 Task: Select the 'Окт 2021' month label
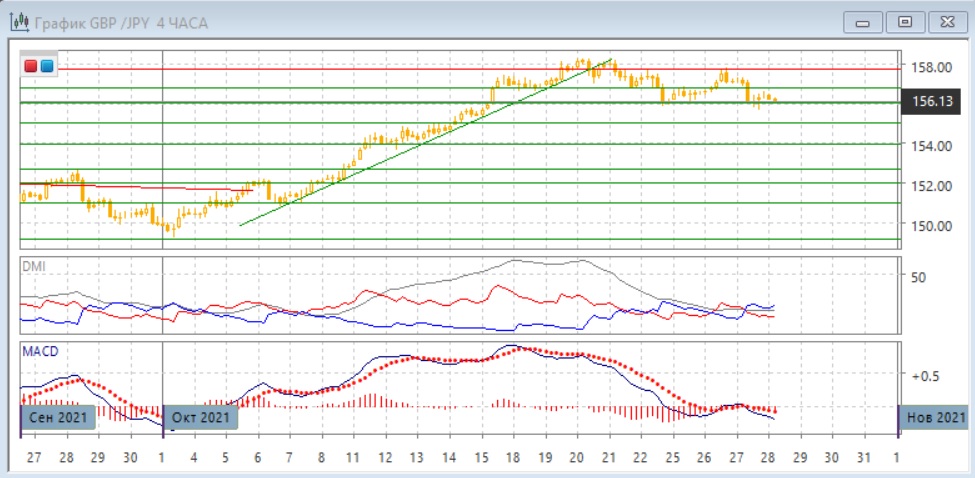[x=201, y=417]
